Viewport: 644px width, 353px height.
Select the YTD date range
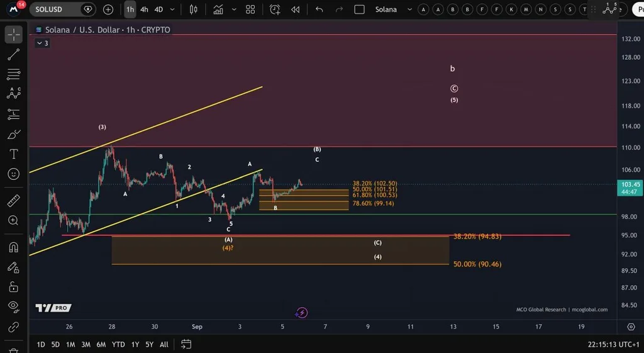pos(118,344)
